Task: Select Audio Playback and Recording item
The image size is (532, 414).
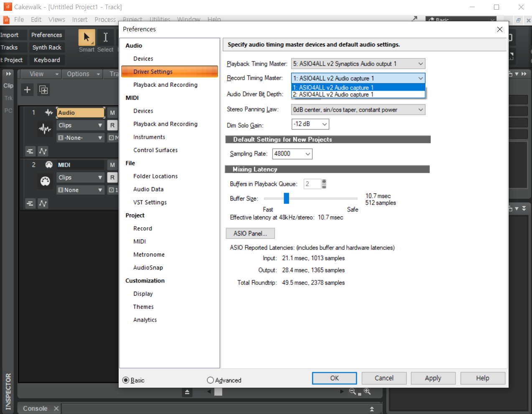Action: [x=165, y=85]
